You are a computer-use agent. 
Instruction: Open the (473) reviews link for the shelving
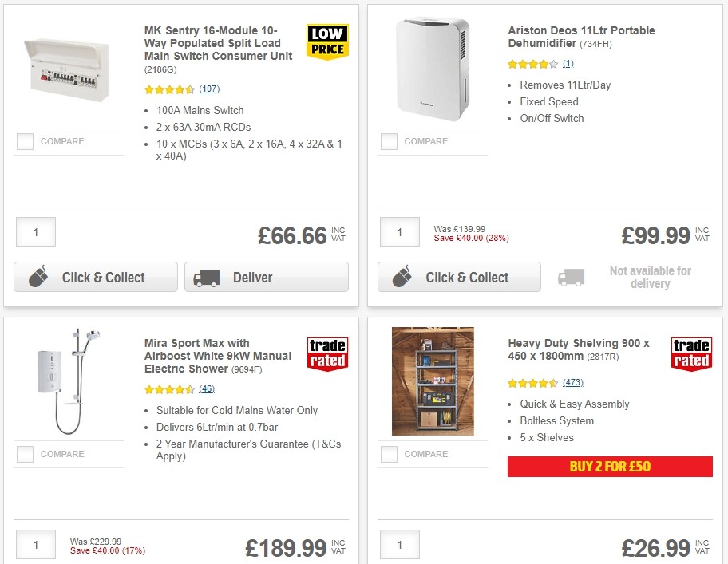572,383
